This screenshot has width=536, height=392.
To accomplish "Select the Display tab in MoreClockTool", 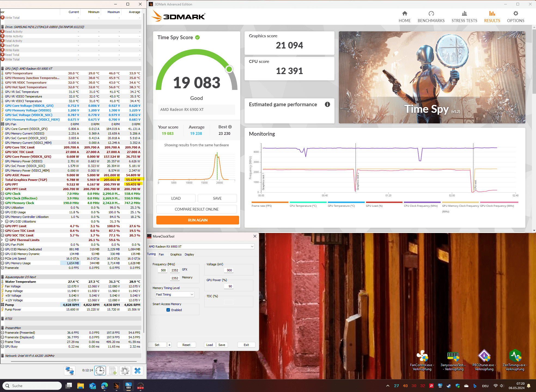I will coord(189,254).
